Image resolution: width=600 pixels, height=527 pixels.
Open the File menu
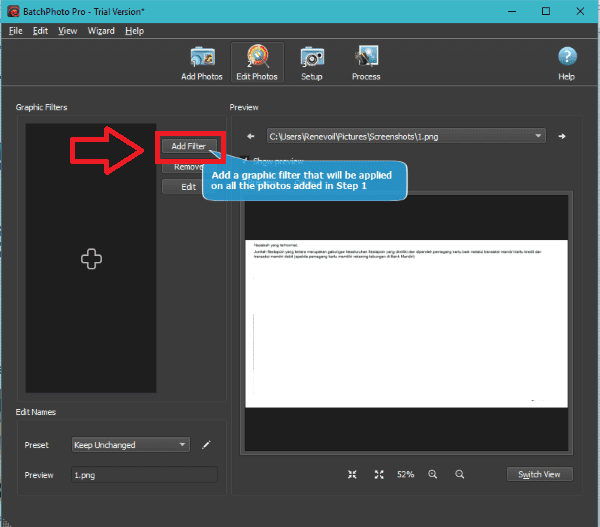pos(15,31)
